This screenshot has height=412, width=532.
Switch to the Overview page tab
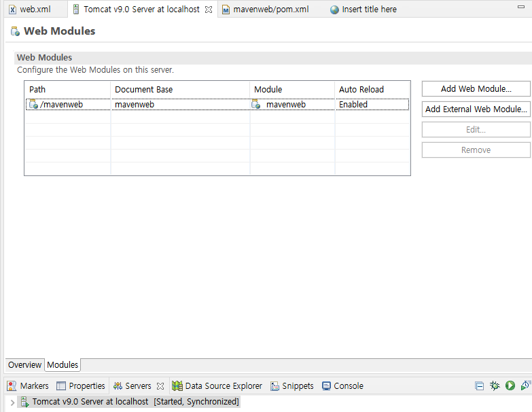pyautogui.click(x=24, y=365)
